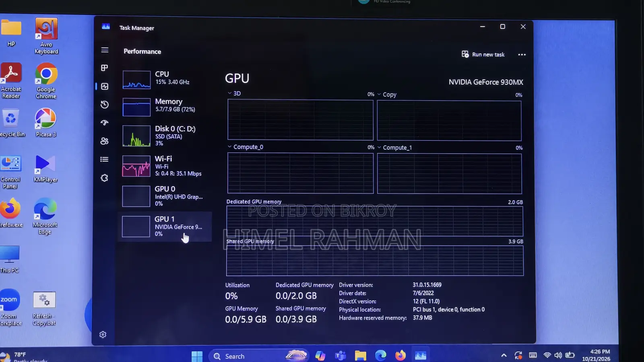Viewport: 644px width, 362px height.
Task: Open Task Manager Settings gear
Action: (103, 335)
